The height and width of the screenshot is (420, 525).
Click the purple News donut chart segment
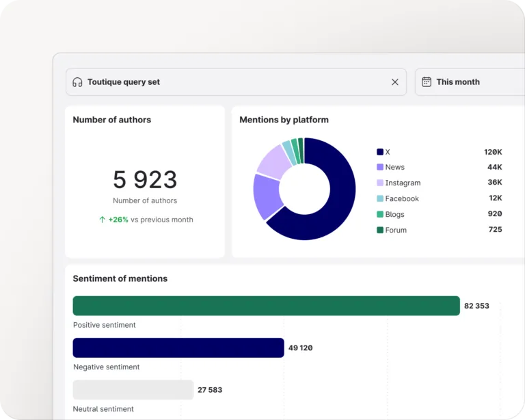coord(266,195)
